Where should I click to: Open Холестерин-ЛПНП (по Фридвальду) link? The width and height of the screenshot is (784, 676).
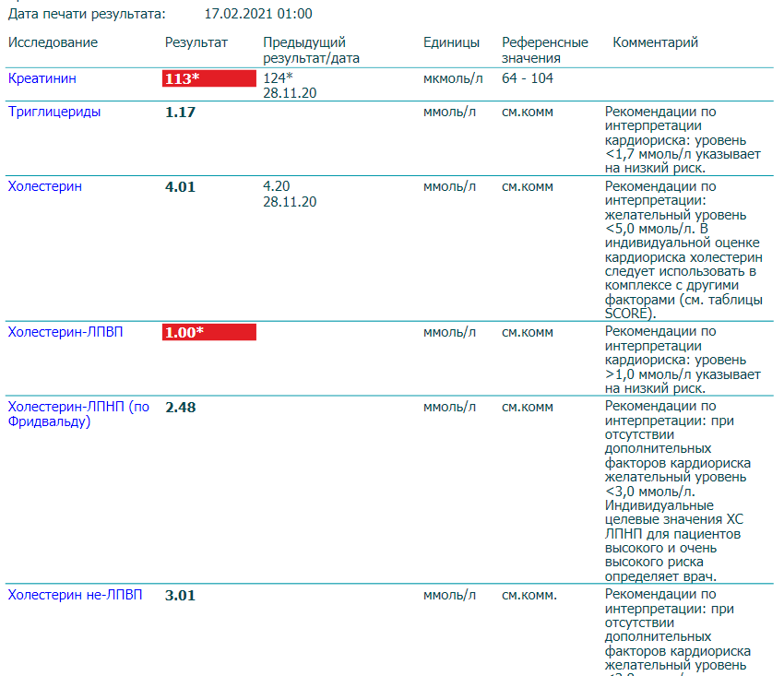click(78, 414)
